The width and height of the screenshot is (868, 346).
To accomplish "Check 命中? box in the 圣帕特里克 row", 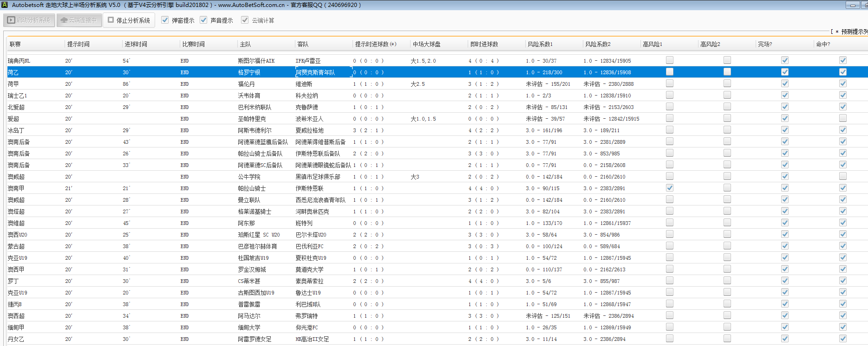I will click(842, 118).
